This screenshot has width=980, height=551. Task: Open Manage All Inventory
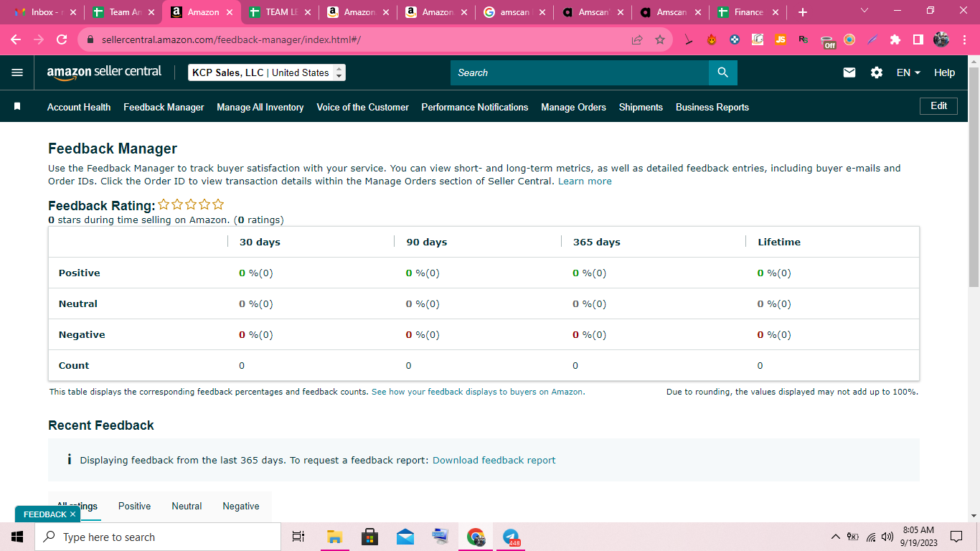[x=260, y=107]
